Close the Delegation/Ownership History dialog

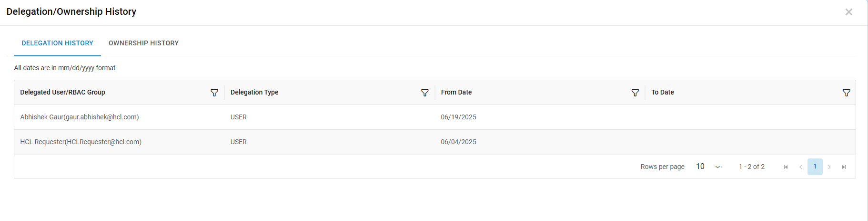(848, 12)
